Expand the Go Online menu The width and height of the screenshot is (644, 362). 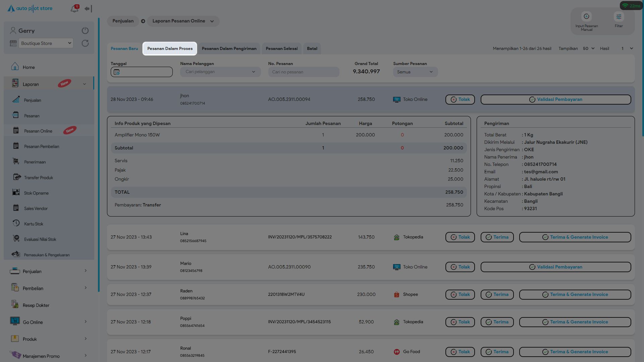[x=86, y=322]
